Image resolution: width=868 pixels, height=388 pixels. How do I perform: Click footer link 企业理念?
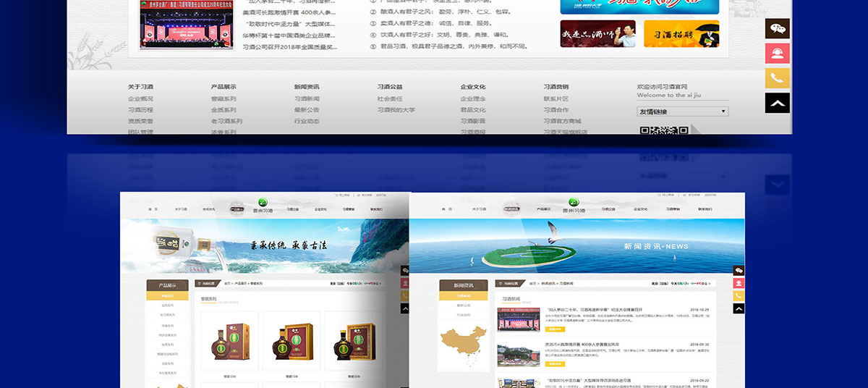pyautogui.click(x=473, y=98)
